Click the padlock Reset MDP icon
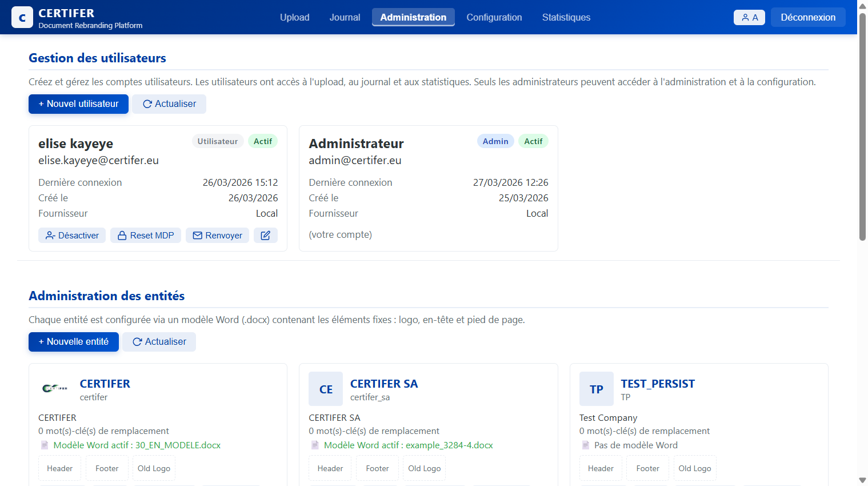This screenshot has width=868, height=486. tap(122, 235)
